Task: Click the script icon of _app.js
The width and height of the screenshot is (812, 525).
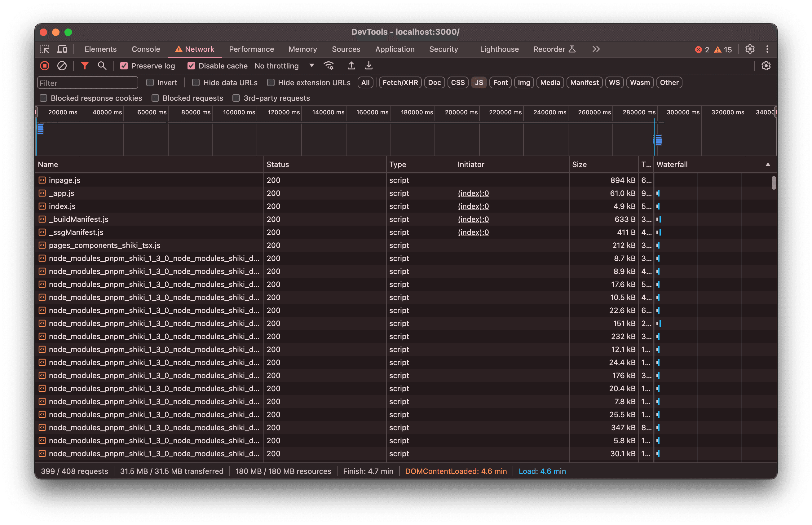Action: [x=42, y=193]
